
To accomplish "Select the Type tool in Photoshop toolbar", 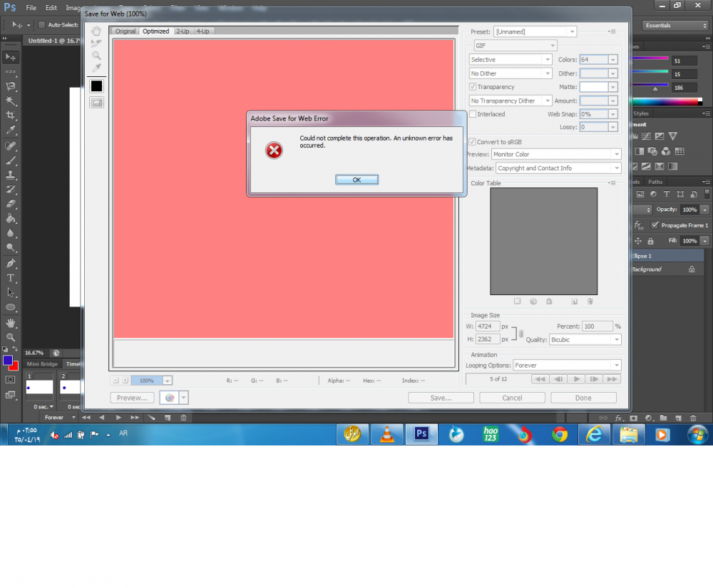I will tap(11, 278).
